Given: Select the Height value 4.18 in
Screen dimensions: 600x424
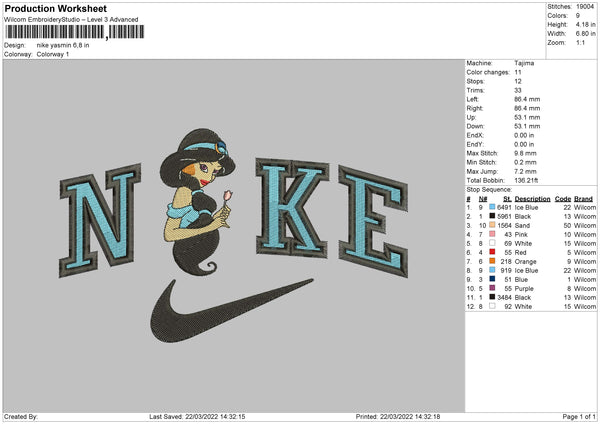Looking at the screenshot, I should pos(585,24).
